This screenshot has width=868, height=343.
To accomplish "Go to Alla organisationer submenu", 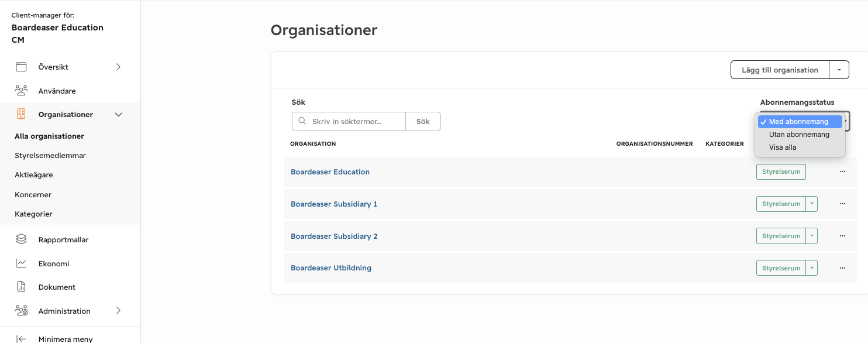I will coord(50,136).
